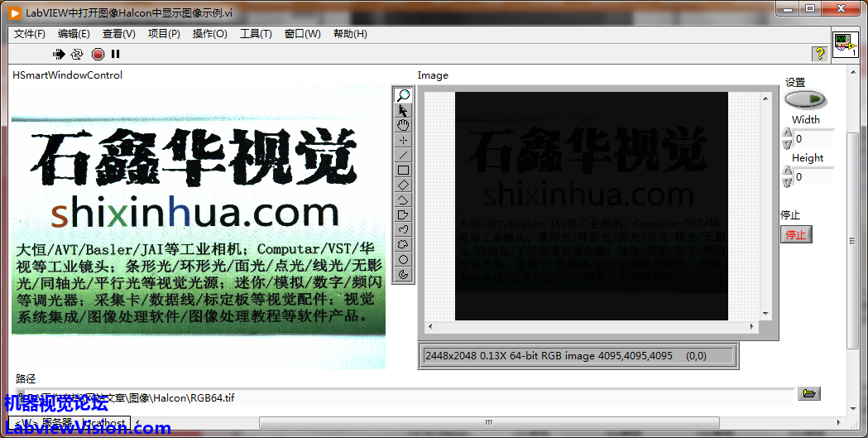Click the 路径 file path field

[405, 397]
